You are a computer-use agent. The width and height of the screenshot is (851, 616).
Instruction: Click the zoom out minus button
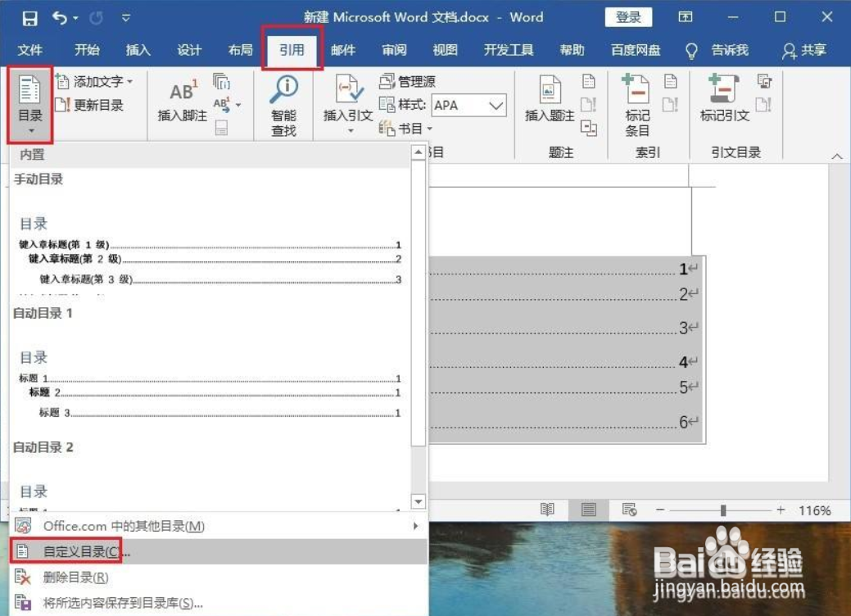(x=660, y=510)
